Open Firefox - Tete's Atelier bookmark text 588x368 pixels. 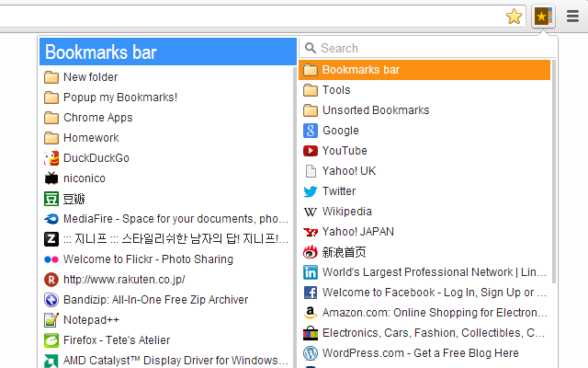(x=117, y=340)
